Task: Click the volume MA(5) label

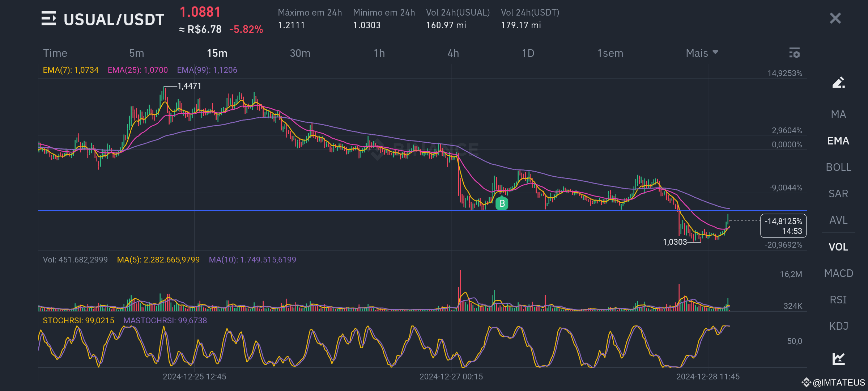Action: (158, 260)
